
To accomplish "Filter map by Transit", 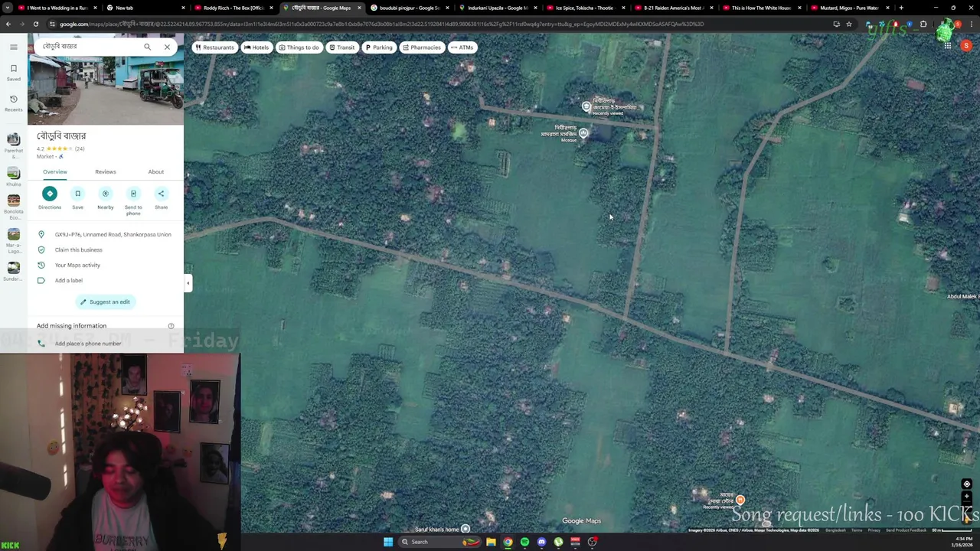I will tap(341, 47).
